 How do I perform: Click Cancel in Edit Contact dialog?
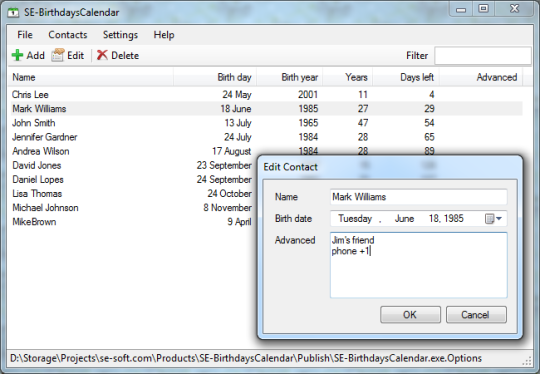[x=476, y=315]
